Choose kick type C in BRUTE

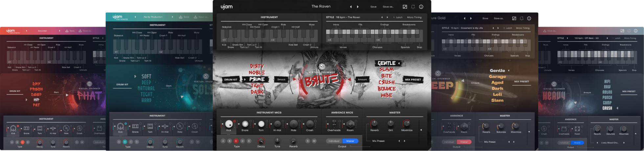236,141
